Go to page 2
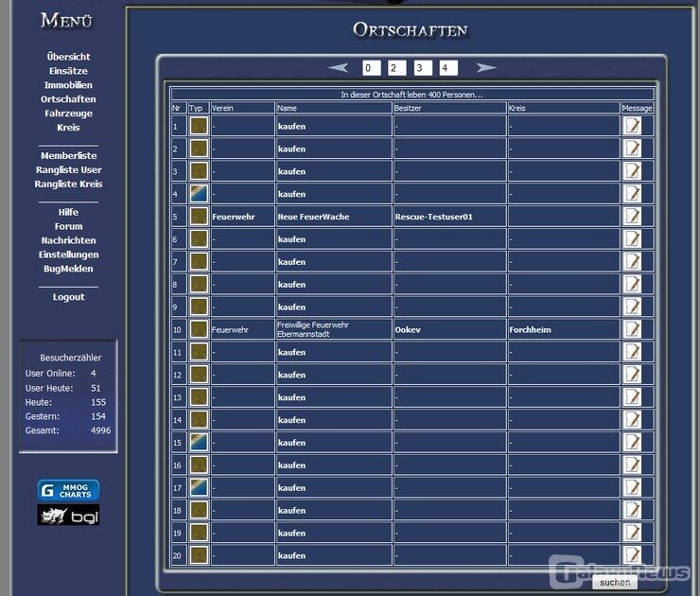This screenshot has width=700, height=596. point(397,68)
